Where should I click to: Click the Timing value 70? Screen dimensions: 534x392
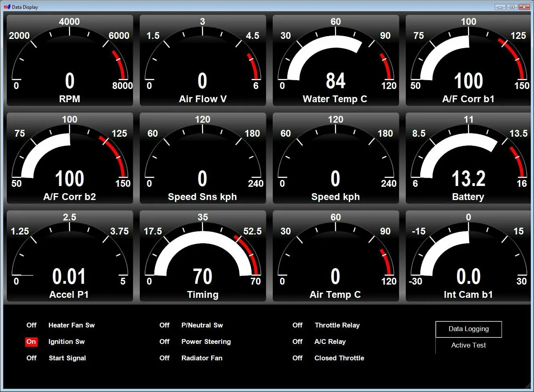click(x=203, y=276)
